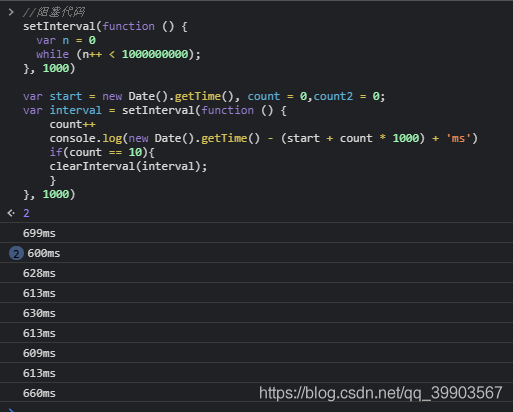Select the 699ms log entry
This screenshot has width=513, height=412.
pyautogui.click(x=256, y=233)
